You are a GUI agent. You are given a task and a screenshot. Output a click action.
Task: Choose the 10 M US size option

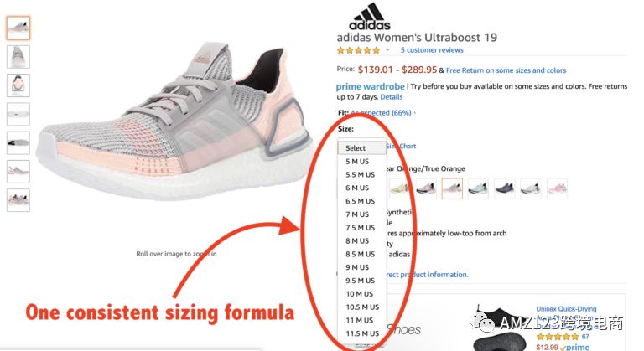click(x=360, y=294)
